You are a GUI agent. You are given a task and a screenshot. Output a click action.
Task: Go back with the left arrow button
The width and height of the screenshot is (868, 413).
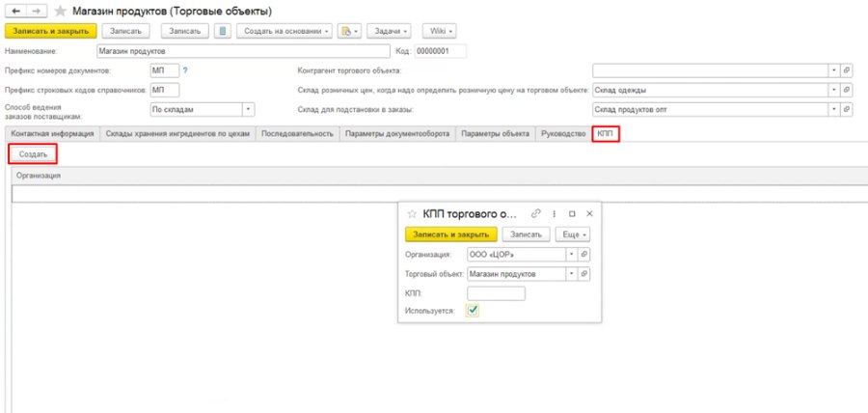coord(16,11)
